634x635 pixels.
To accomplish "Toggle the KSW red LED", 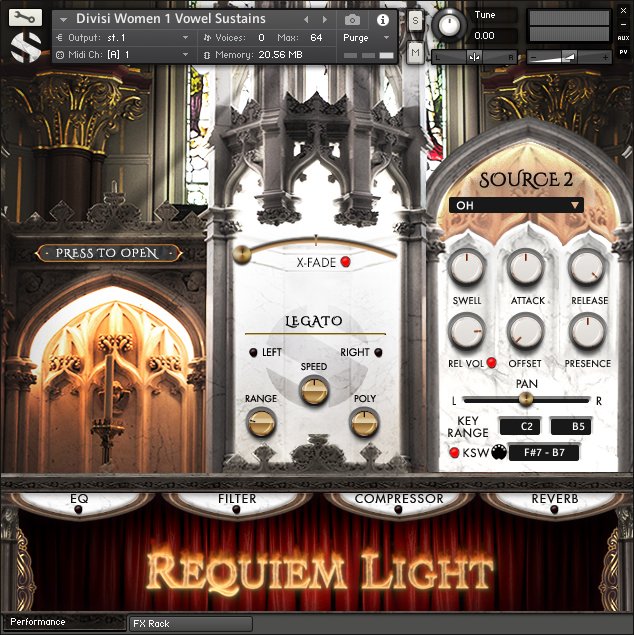I will click(x=455, y=453).
